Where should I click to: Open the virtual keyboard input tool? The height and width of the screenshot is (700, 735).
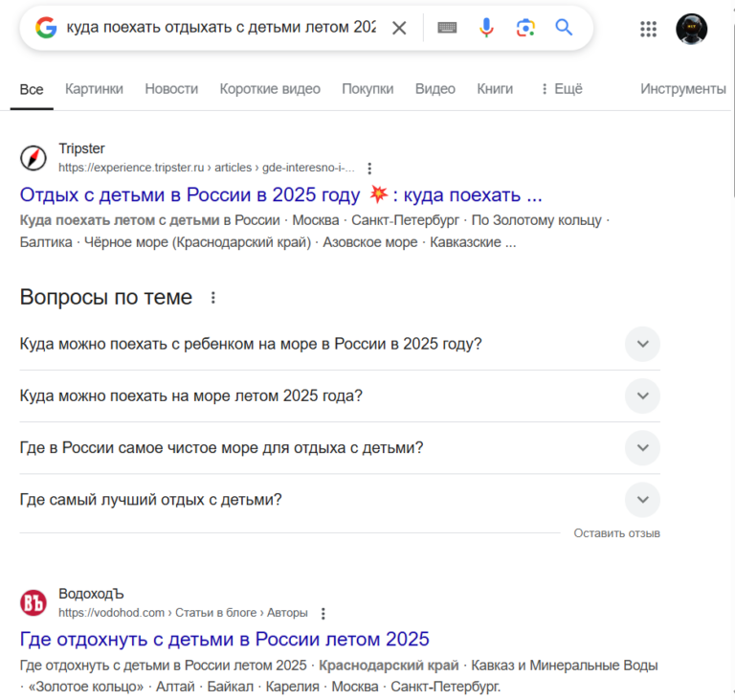[x=447, y=28]
